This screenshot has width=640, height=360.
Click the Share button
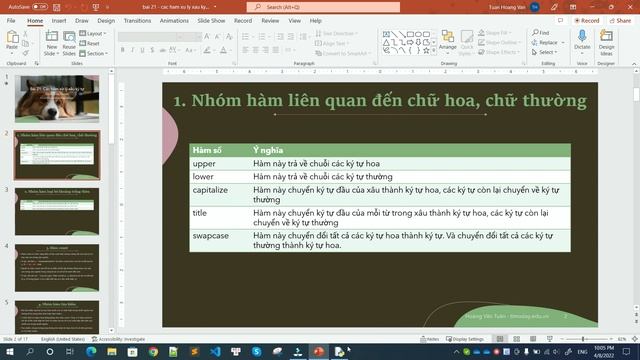point(620,20)
